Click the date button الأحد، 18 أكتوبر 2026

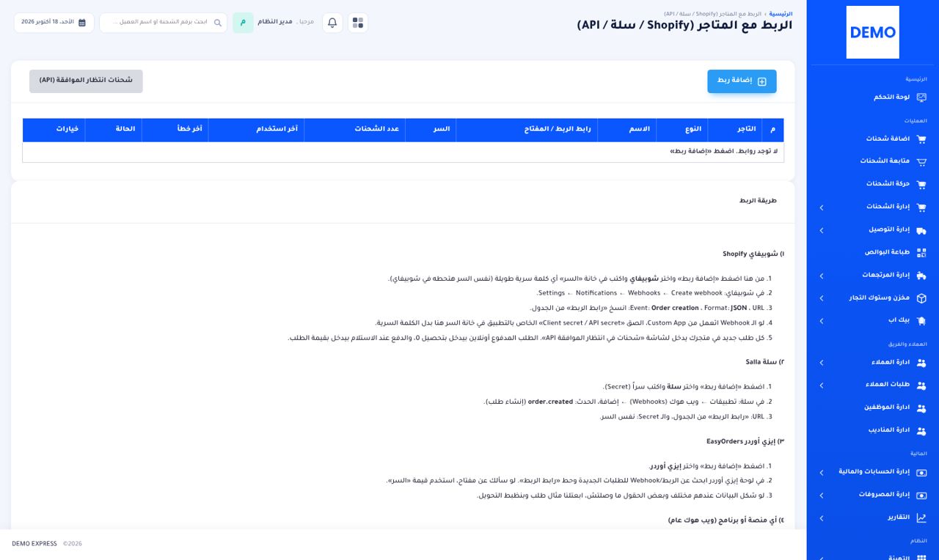click(54, 23)
